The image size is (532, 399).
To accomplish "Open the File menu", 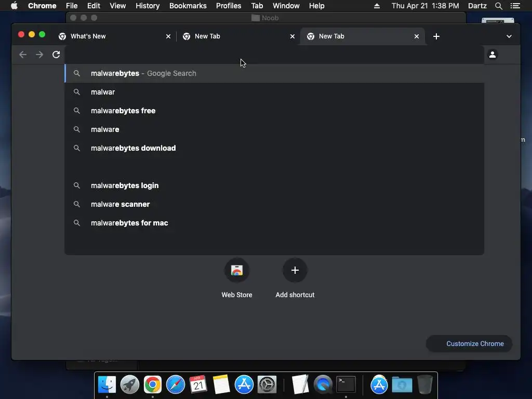I will [x=72, y=6].
